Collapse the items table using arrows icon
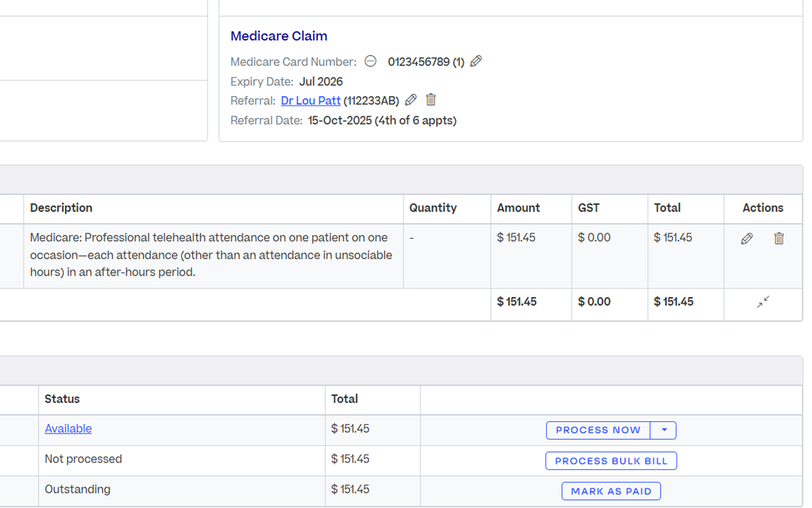812x508 pixels. (x=763, y=303)
